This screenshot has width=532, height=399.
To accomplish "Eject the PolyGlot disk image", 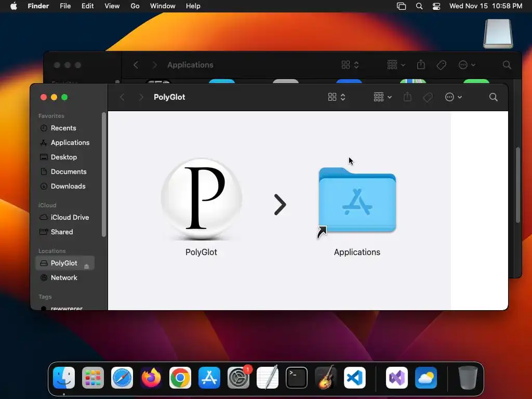I will [87, 267].
